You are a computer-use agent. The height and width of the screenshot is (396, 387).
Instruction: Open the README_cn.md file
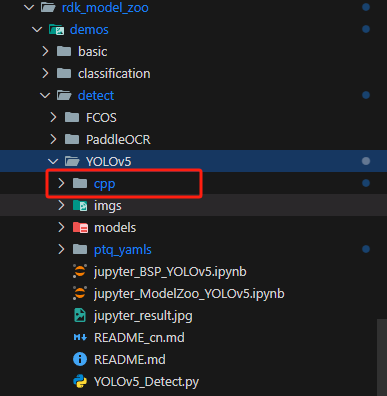coord(139,338)
